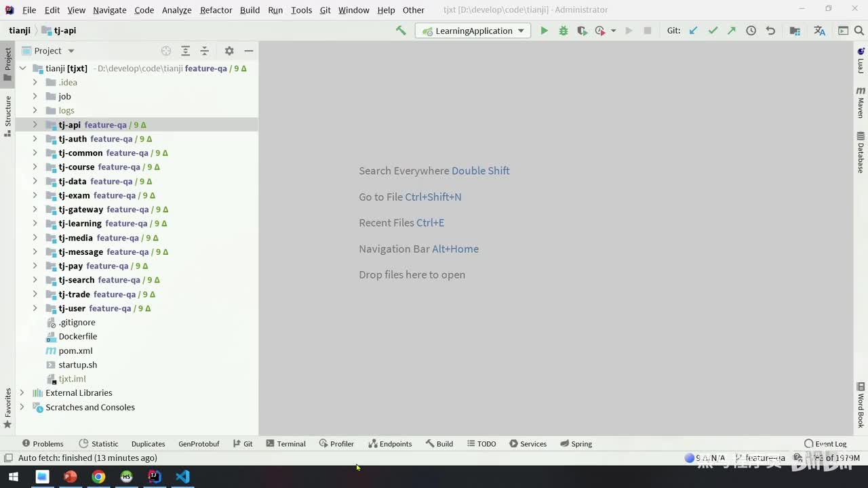Image resolution: width=868 pixels, height=488 pixels.
Task: Toggle the Structure side panel
Action: pos(8,116)
